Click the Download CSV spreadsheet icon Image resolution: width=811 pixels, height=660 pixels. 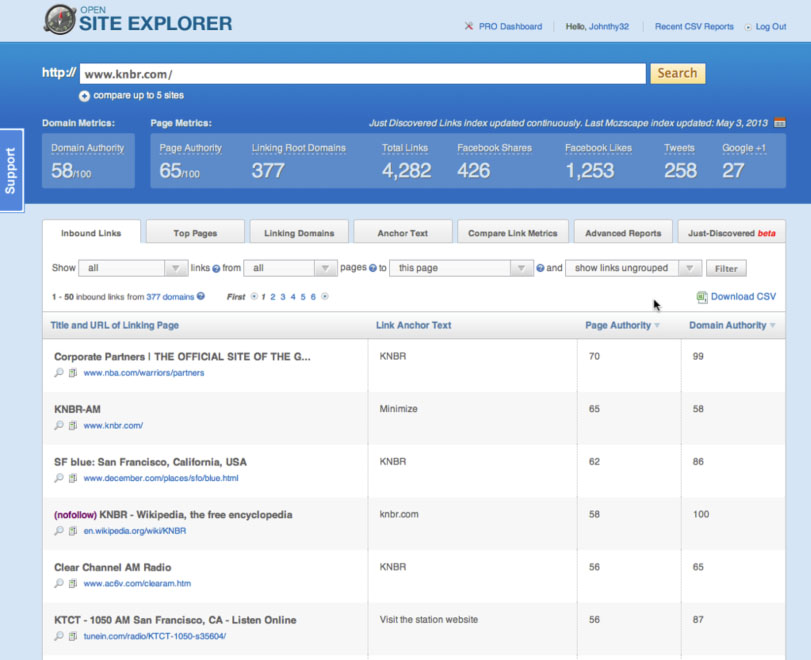(702, 297)
